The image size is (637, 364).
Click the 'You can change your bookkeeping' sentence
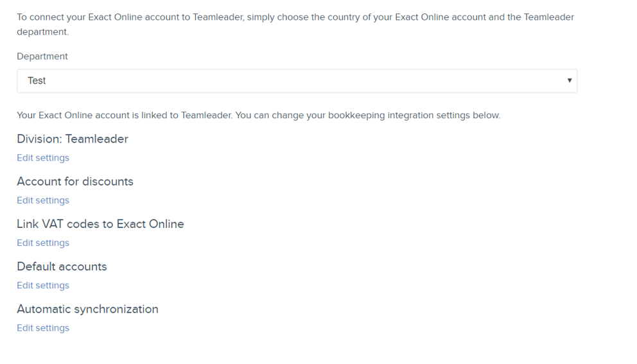[x=368, y=116]
